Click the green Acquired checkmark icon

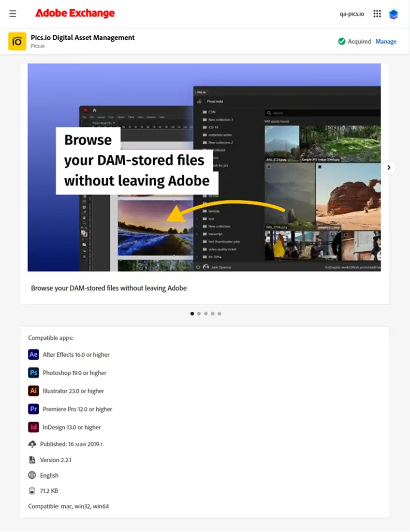[341, 42]
